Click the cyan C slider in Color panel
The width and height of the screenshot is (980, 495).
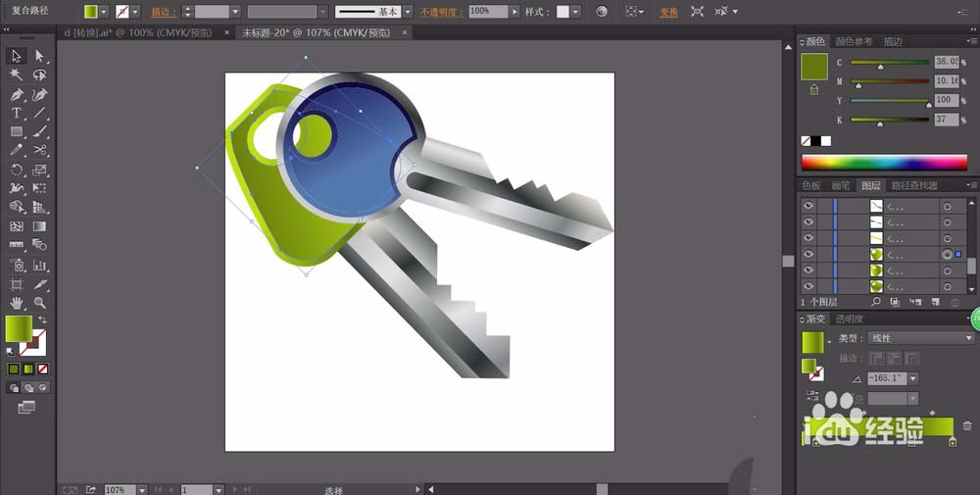(890, 63)
